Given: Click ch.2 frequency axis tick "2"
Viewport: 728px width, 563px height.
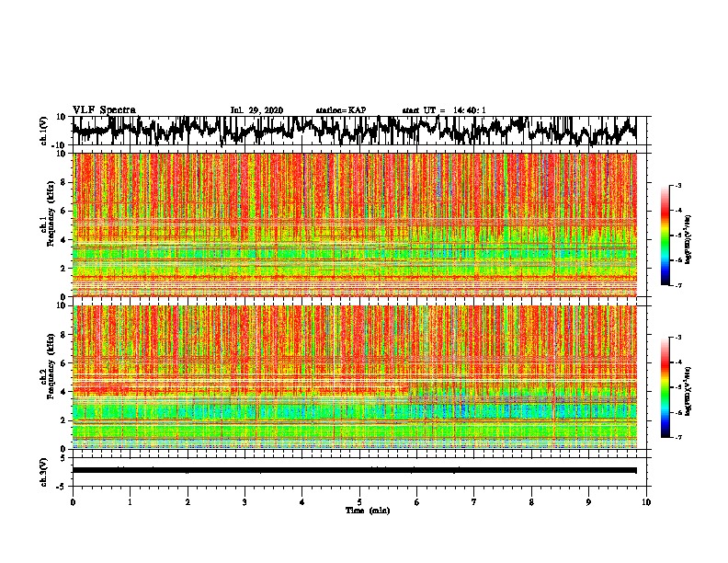Looking at the screenshot, I should click(x=63, y=420).
